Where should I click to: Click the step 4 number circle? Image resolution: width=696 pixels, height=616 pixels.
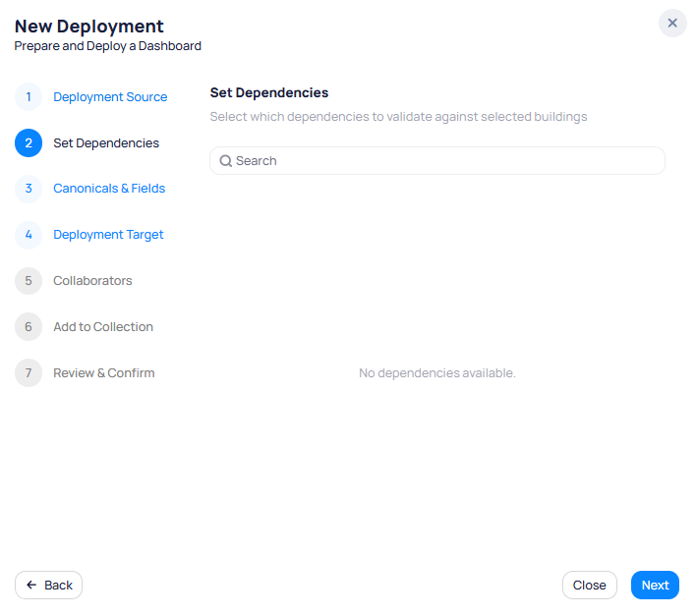(29, 235)
